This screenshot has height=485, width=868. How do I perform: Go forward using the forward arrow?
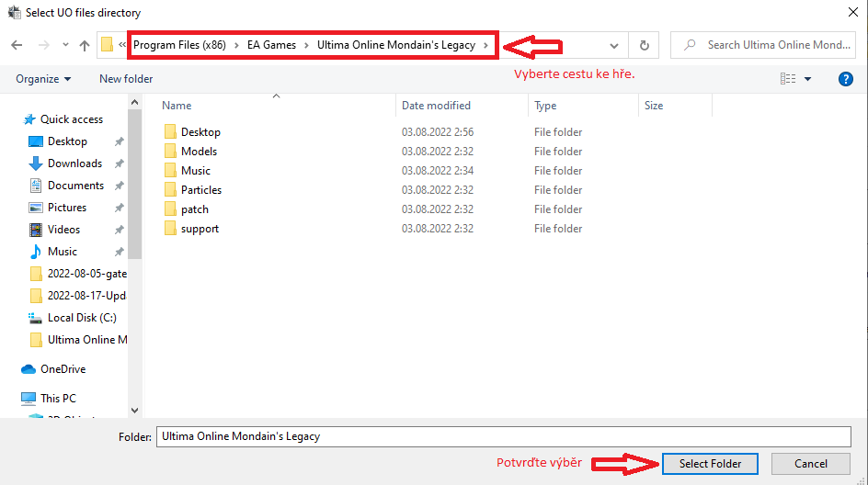click(x=44, y=45)
